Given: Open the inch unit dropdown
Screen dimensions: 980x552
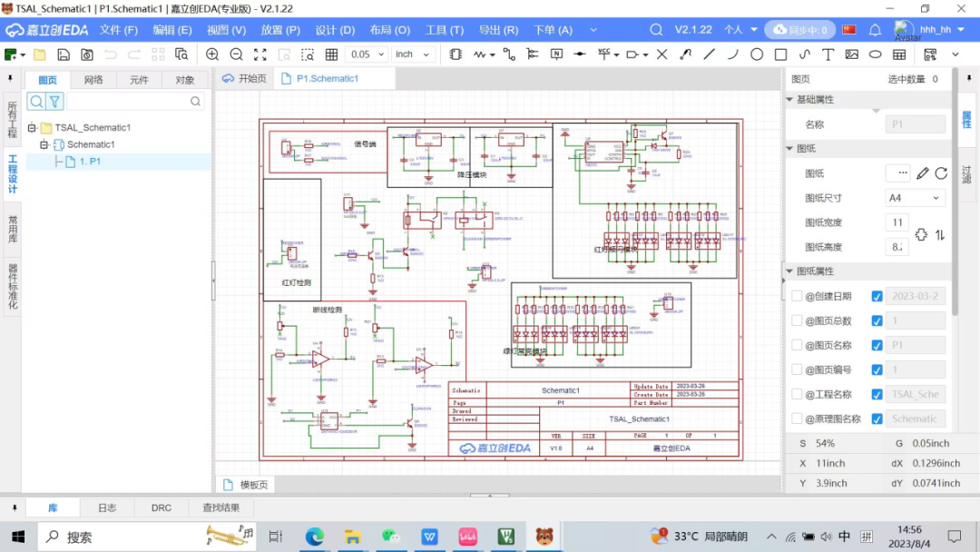Looking at the screenshot, I should [x=413, y=54].
